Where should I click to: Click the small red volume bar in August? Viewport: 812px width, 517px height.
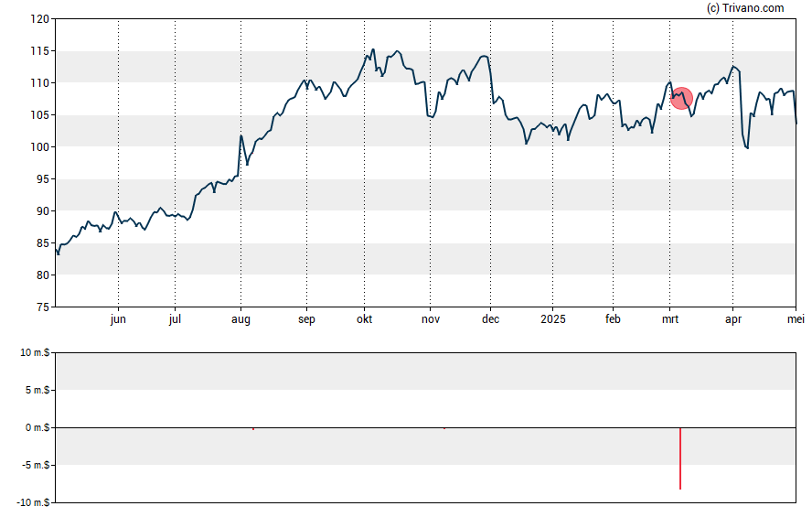252,428
